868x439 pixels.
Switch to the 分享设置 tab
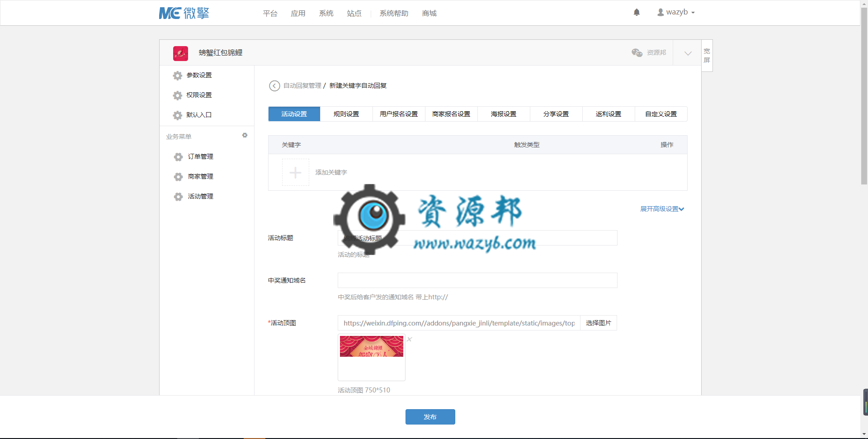click(556, 114)
